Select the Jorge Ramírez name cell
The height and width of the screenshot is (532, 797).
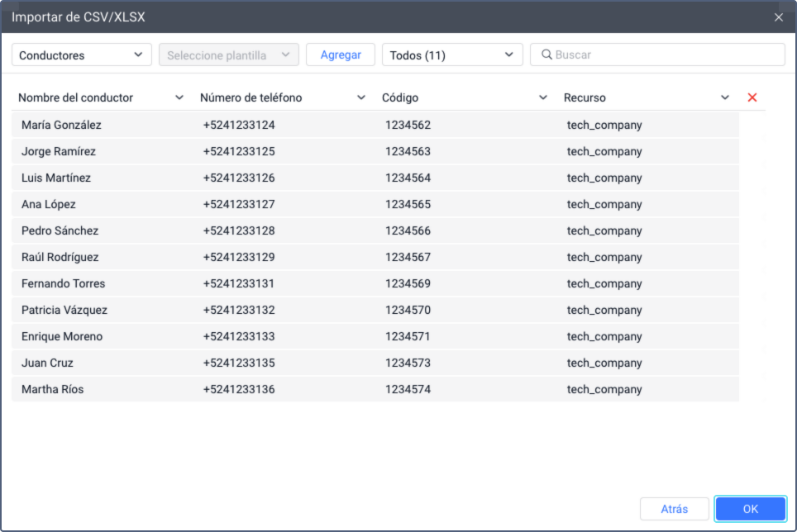(59, 151)
